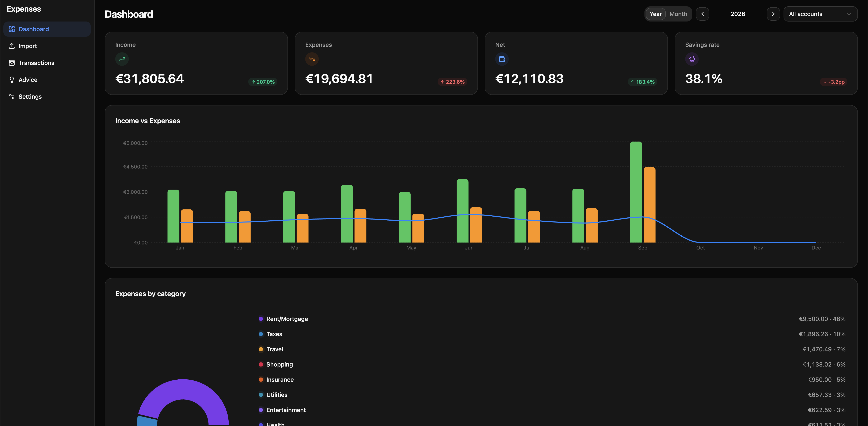The height and width of the screenshot is (426, 868).
Task: Click the Expenses app title
Action: (x=24, y=9)
